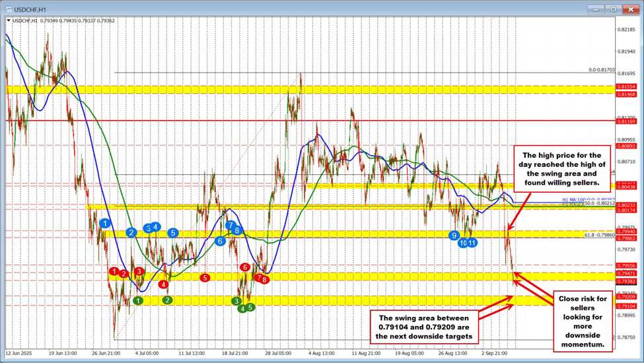Click the 11 Jul 13:00 time label

tap(192, 352)
